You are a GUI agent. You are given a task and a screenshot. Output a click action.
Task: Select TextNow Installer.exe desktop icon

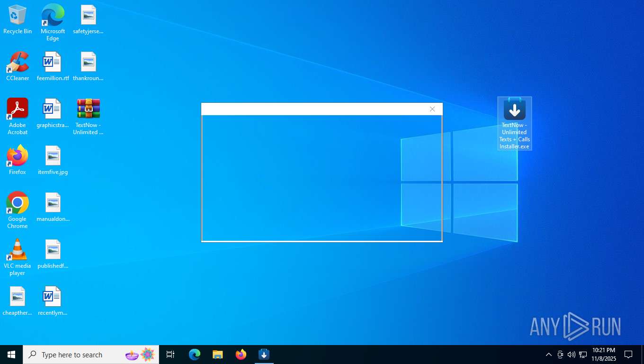point(515,123)
